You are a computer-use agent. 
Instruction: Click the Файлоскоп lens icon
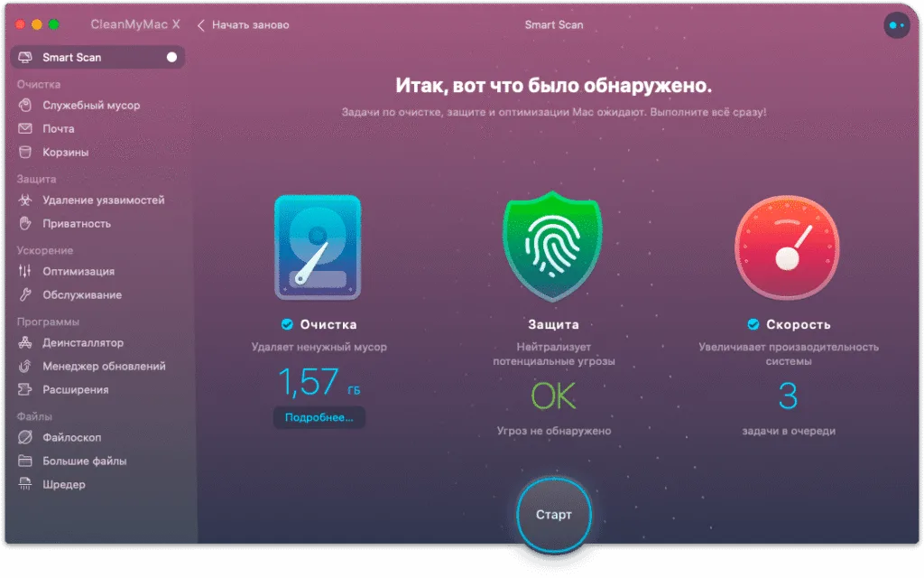tap(24, 438)
